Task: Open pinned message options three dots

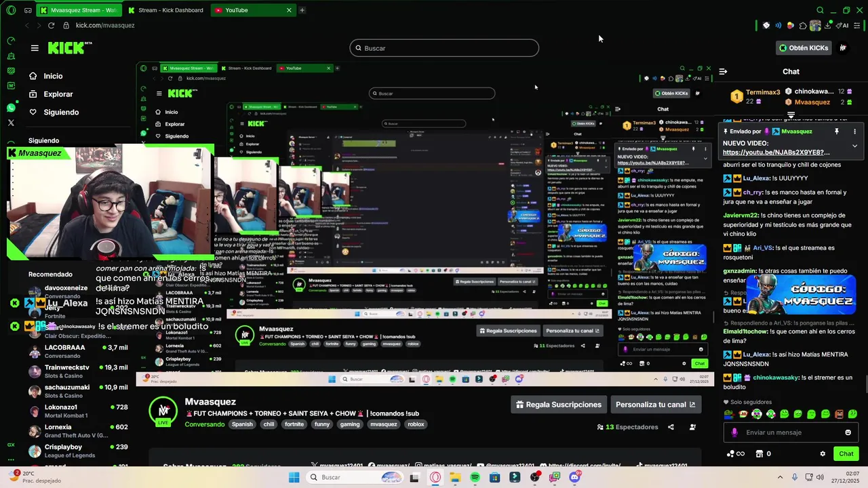Action: (x=854, y=131)
